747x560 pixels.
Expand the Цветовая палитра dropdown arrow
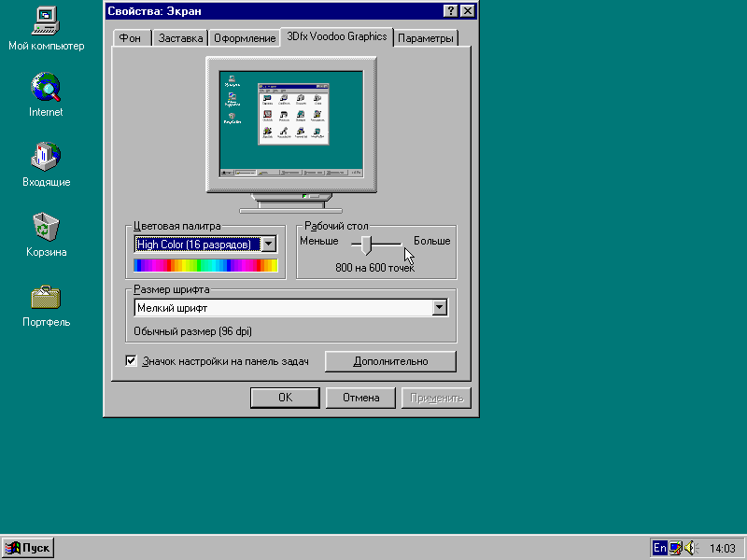point(269,244)
